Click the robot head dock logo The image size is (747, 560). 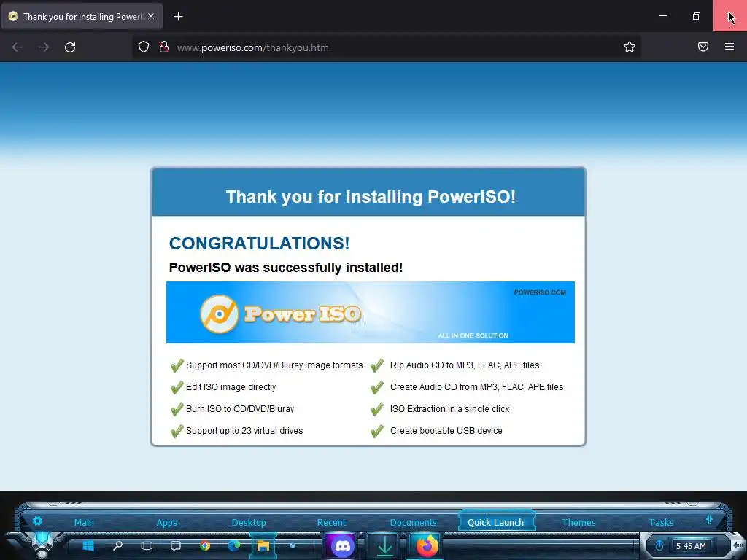point(42,544)
